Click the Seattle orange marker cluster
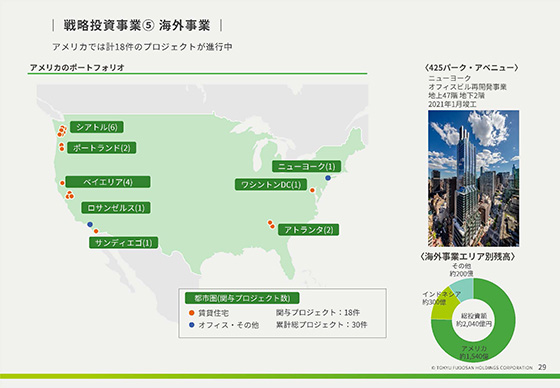Viewport: 560px width, 388px height. click(x=62, y=131)
